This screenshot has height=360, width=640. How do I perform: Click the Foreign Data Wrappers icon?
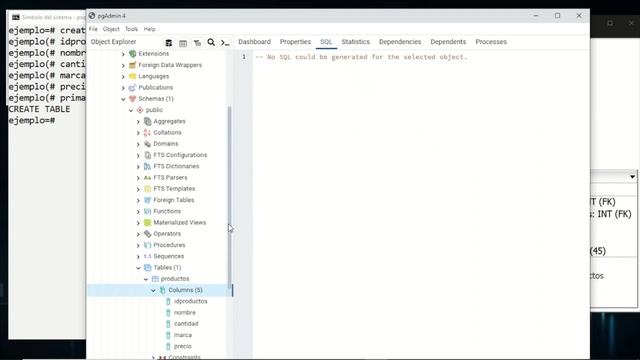point(132,65)
